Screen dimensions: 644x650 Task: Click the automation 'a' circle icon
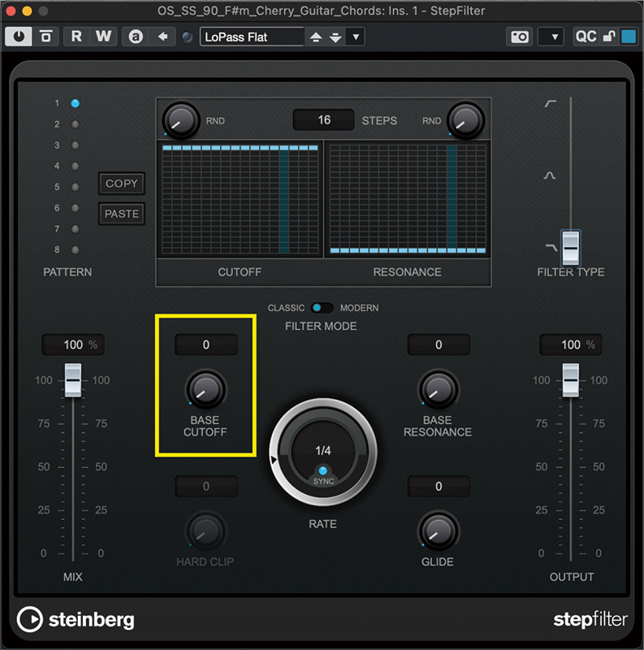[136, 37]
